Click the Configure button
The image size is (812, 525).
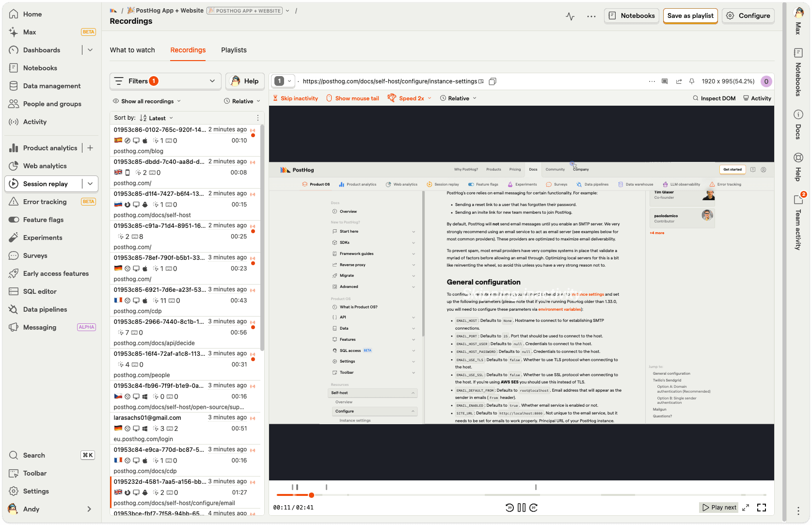[748, 16]
